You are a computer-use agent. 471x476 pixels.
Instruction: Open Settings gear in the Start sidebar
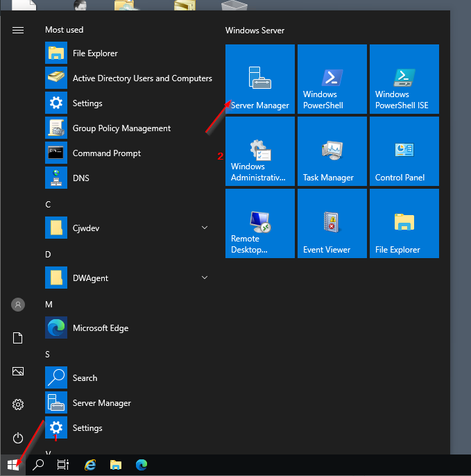tap(18, 405)
